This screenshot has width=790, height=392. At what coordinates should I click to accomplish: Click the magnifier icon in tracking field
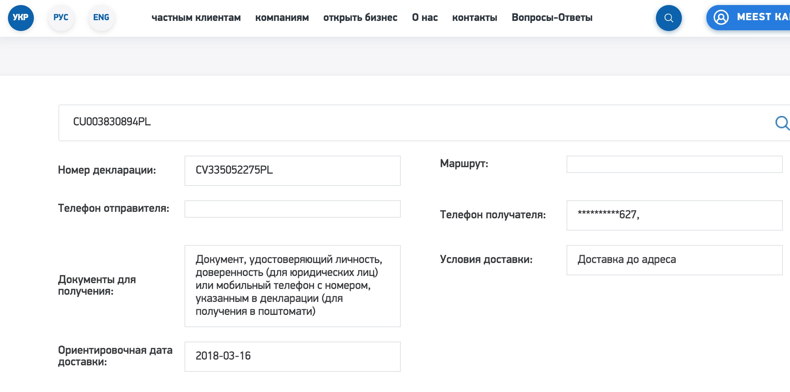click(781, 122)
